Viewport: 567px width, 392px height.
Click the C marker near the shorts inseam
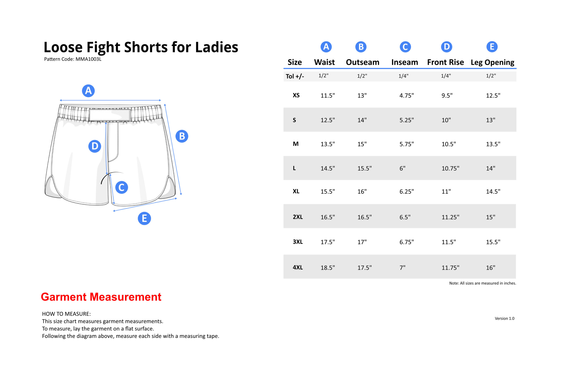coord(121,187)
